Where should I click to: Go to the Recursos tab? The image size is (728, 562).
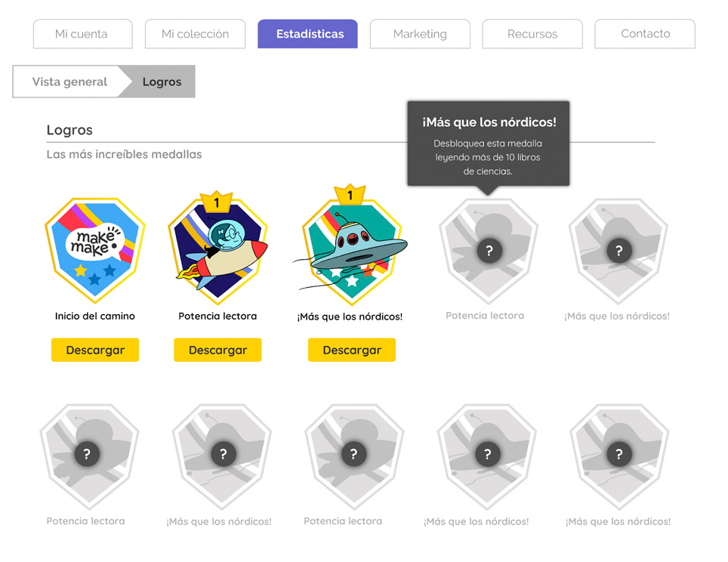pyautogui.click(x=532, y=34)
